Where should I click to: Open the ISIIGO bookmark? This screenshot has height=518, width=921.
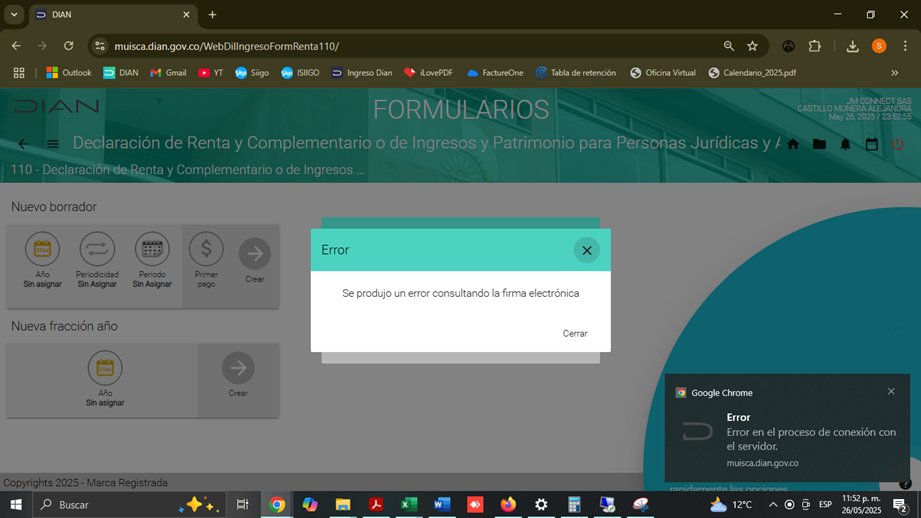tap(300, 73)
